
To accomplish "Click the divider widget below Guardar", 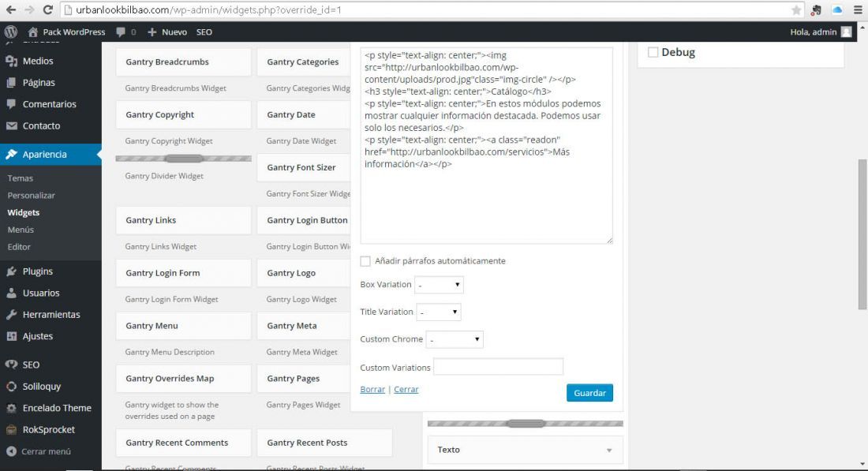I will (526, 424).
